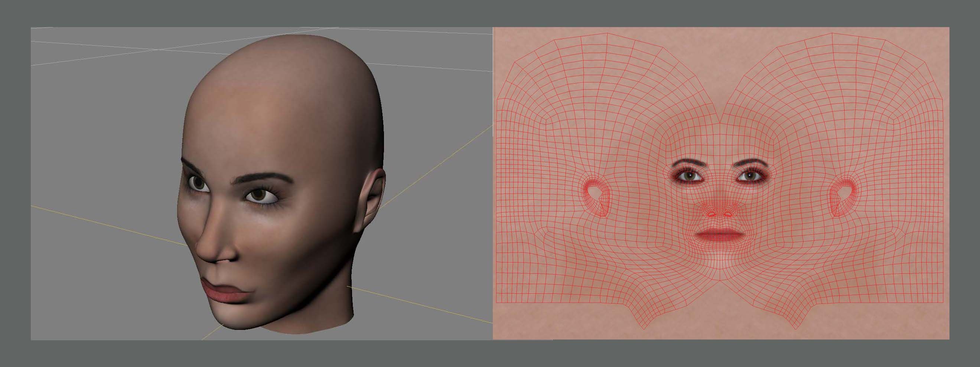Viewport: 980px width, 367px height.
Task: Select the right nostril in the UV mesh
Action: point(727,214)
